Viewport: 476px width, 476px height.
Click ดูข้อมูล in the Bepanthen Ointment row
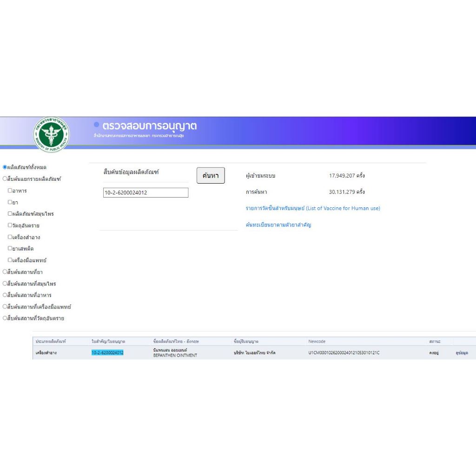pyautogui.click(x=462, y=353)
